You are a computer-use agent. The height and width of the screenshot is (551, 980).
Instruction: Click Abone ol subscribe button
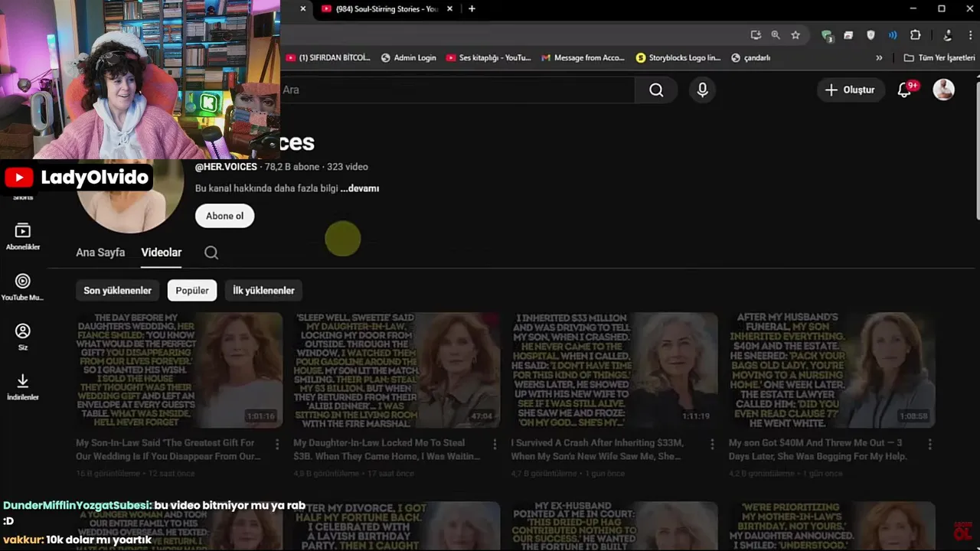tap(224, 216)
